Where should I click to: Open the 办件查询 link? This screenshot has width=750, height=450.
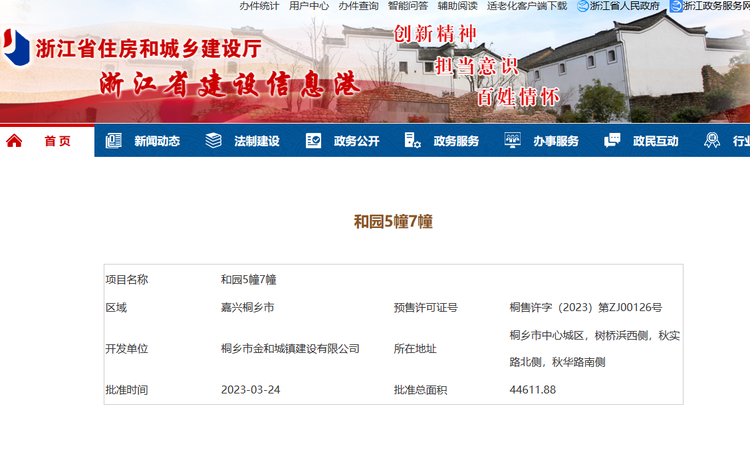click(359, 6)
